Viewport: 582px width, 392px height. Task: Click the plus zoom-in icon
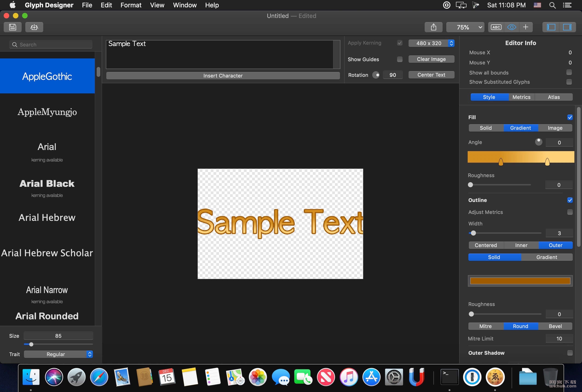[525, 27]
